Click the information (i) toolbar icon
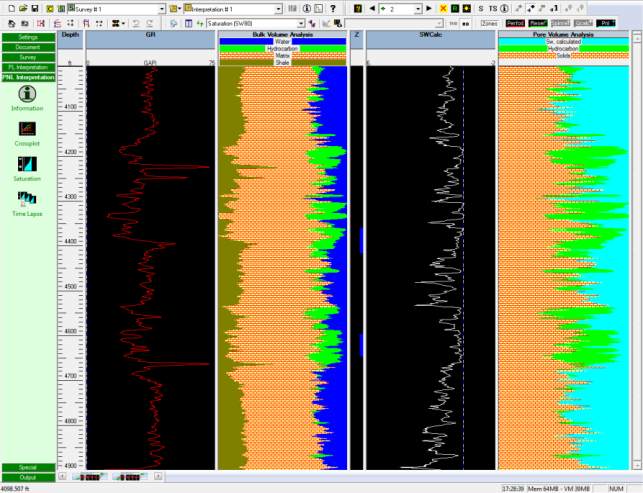 click(307, 9)
